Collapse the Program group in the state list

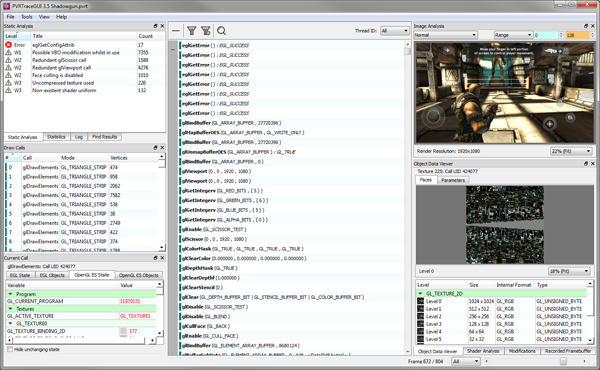pos(10,294)
